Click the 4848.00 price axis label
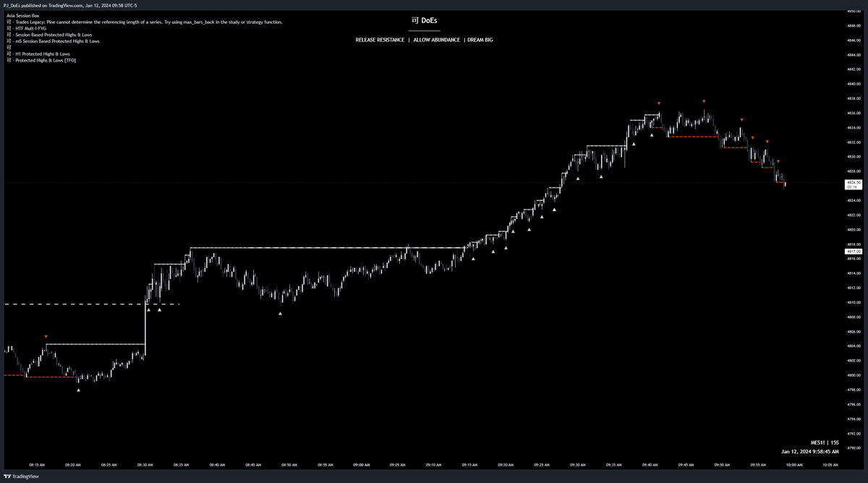Screen dimensions: 868x483 853,26
